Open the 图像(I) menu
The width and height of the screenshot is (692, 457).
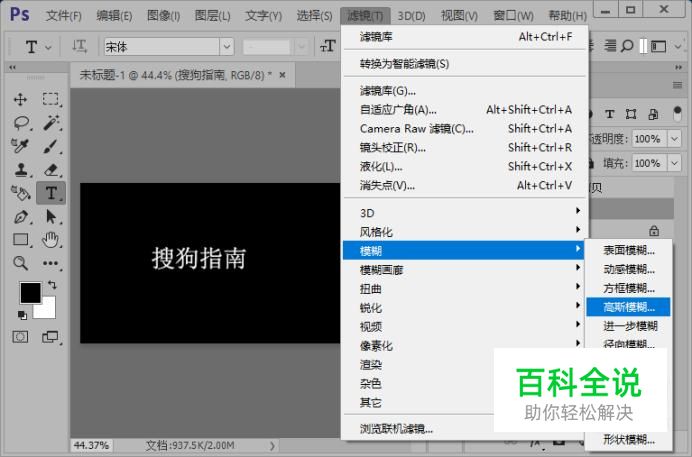tap(164, 16)
